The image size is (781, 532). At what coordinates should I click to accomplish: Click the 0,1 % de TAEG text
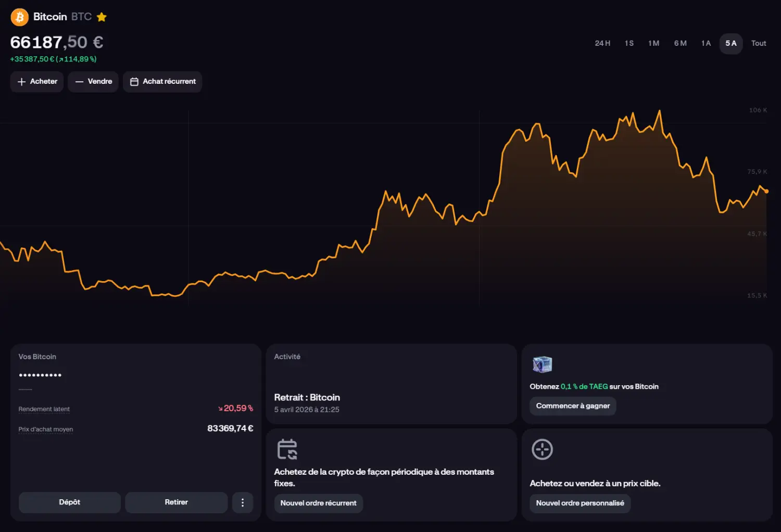(x=584, y=387)
